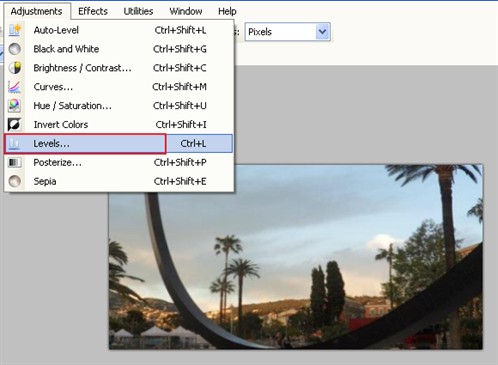The image size is (498, 365).
Task: Open the Help menu
Action: point(227,11)
